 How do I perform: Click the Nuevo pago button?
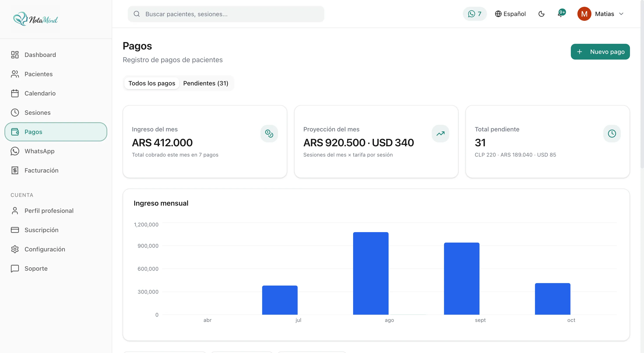[600, 52]
